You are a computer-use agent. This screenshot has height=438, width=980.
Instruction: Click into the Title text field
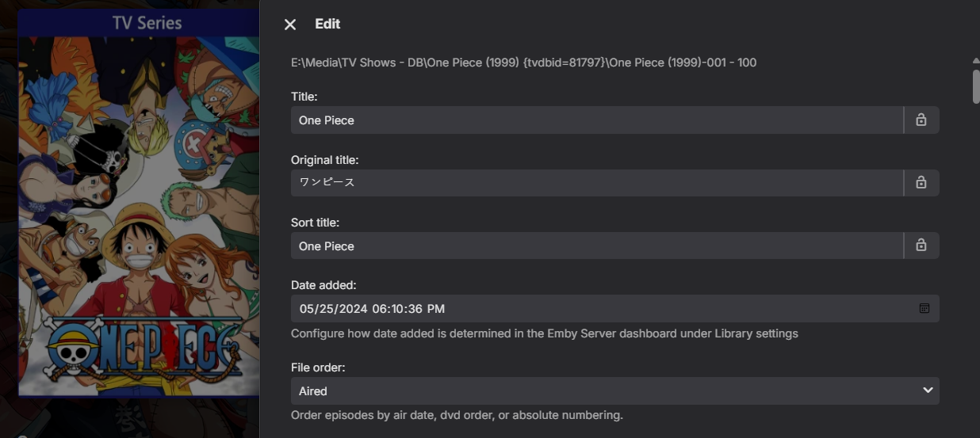(x=596, y=120)
